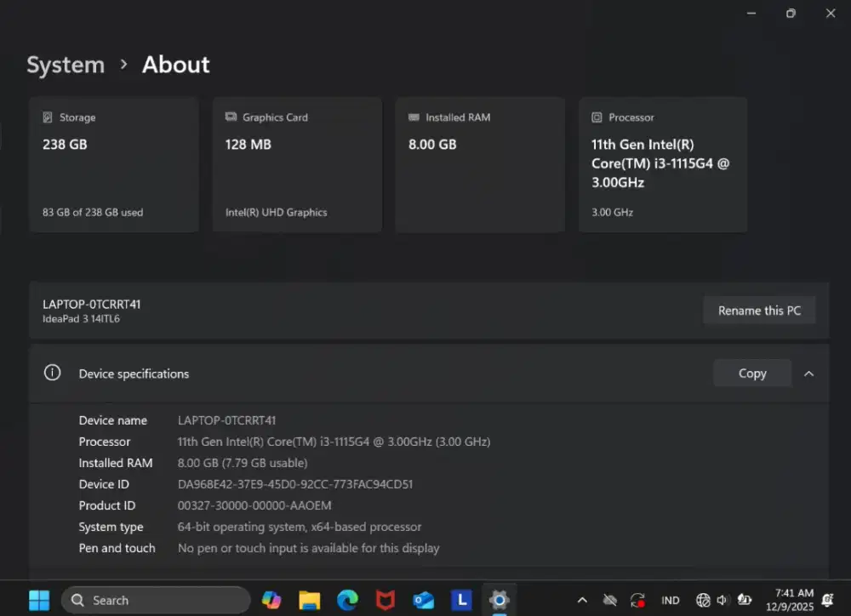The image size is (851, 616).
Task: Copy the device specifications
Action: (751, 373)
